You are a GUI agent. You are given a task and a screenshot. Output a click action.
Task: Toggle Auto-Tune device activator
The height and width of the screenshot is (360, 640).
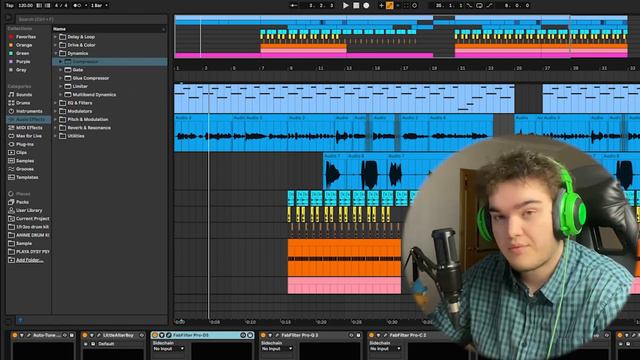pyautogui.click(x=15, y=335)
